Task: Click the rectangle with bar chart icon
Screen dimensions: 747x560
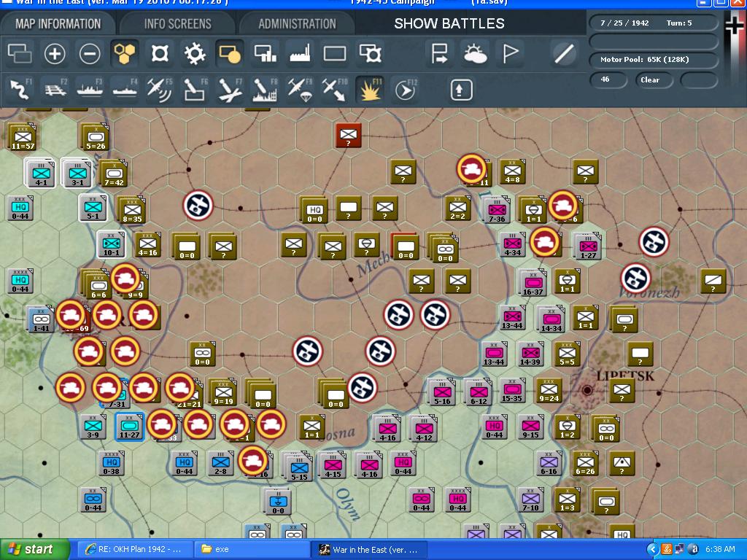Action: pos(265,53)
